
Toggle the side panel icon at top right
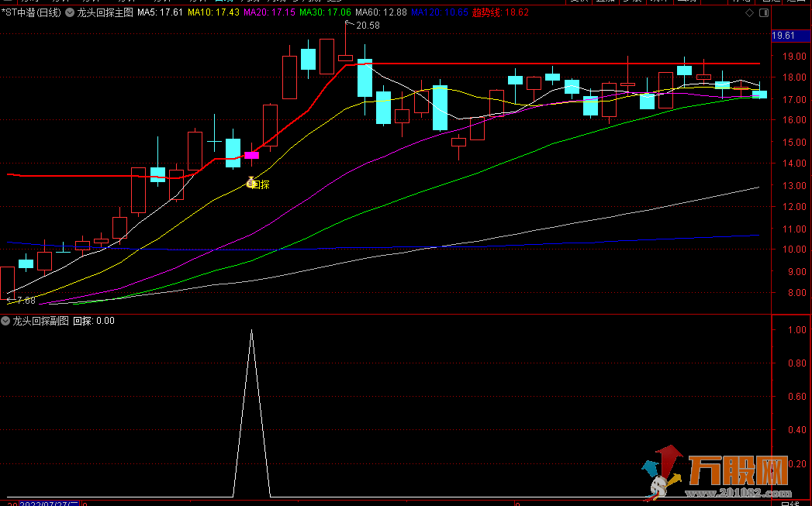(764, 13)
